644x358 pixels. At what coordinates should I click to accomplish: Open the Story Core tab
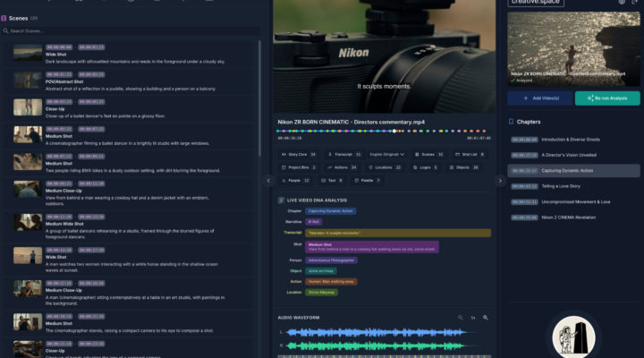(298, 155)
